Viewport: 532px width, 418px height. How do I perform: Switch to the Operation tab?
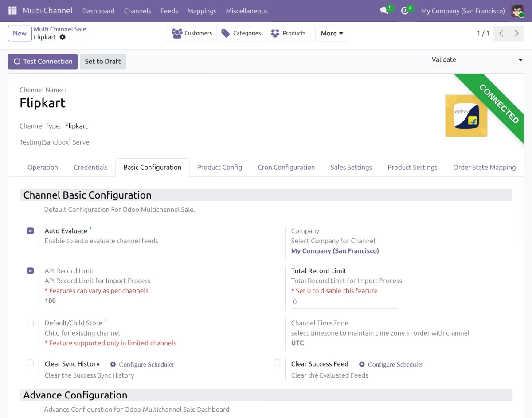(43, 167)
